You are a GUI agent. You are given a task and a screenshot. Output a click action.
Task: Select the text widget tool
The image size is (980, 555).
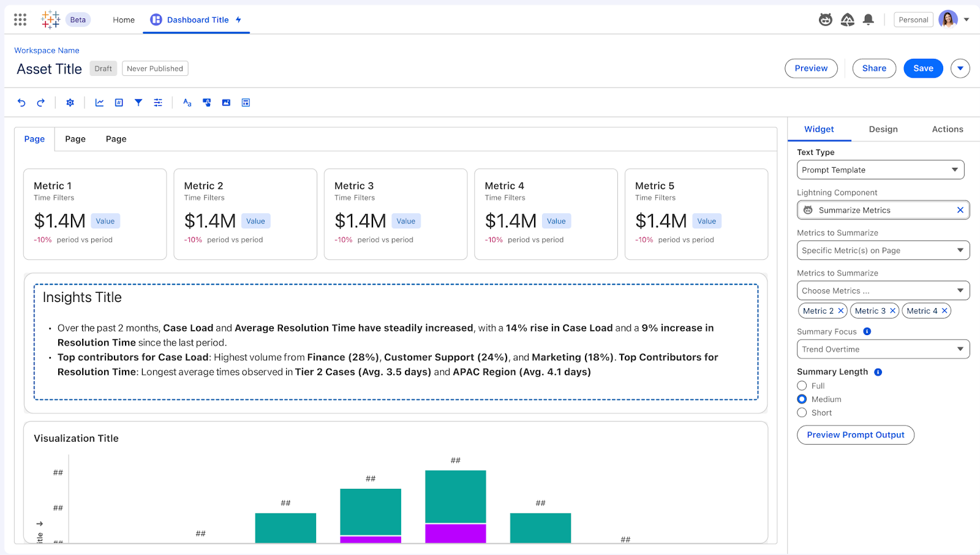point(187,102)
